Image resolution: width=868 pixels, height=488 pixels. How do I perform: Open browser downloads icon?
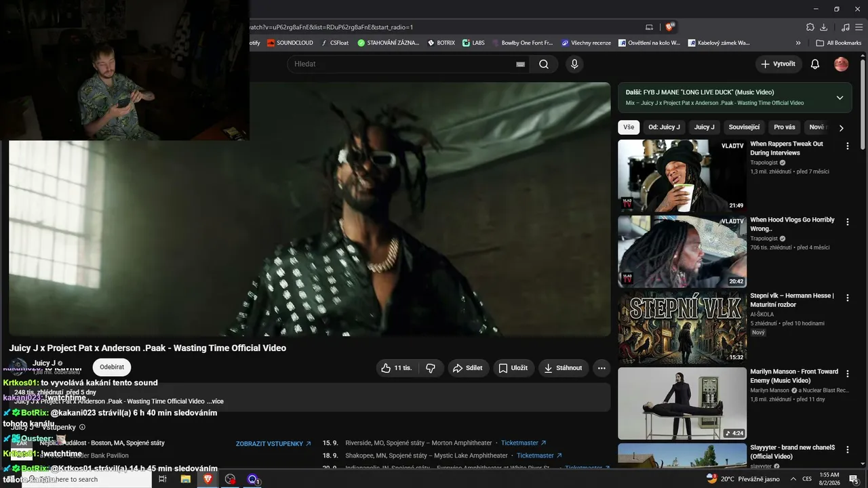(x=823, y=27)
